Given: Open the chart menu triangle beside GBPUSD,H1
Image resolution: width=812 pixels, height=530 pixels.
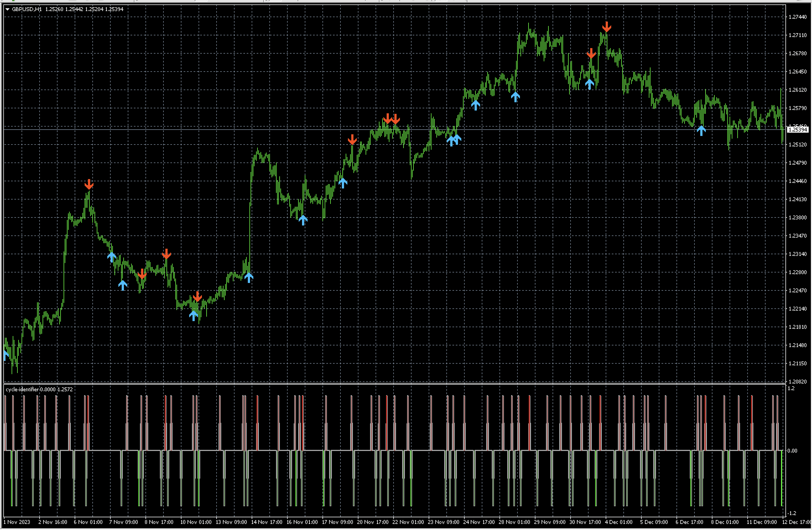Looking at the screenshot, I should [7, 9].
